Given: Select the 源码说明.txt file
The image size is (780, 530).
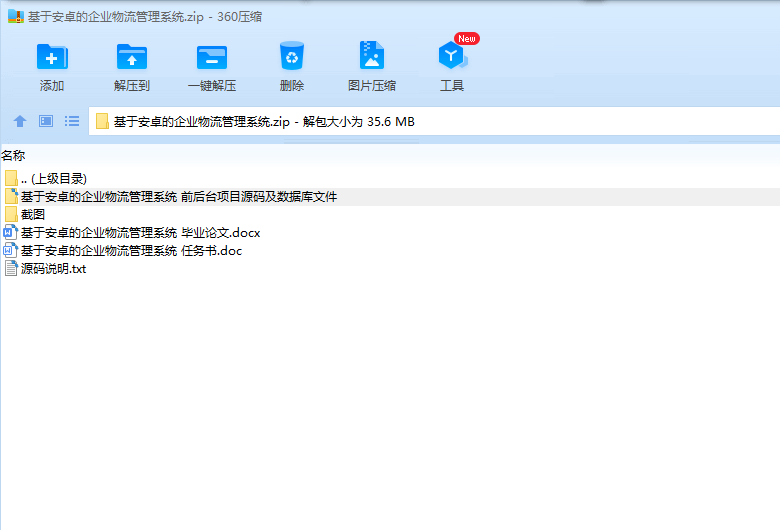Looking at the screenshot, I should point(390,269).
